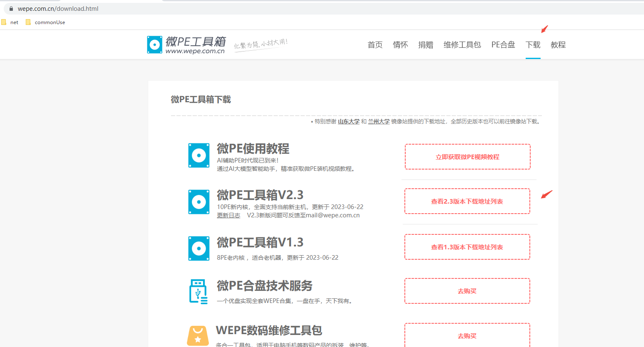The image size is (644, 347).
Task: Select the 下载 navigation tab
Action: click(533, 45)
